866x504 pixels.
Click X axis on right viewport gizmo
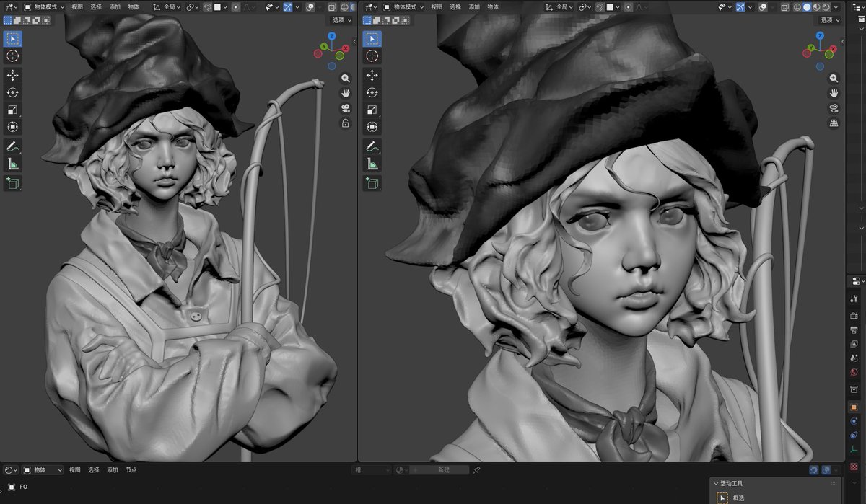834,48
